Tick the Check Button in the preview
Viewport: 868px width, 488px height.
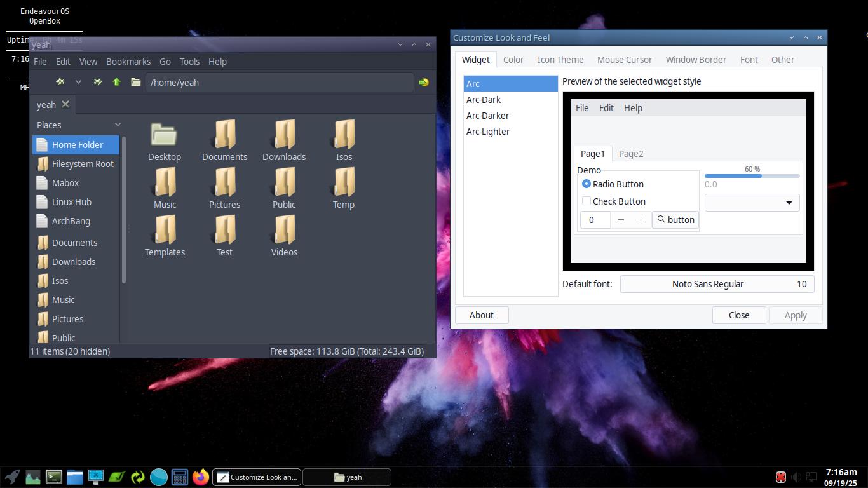point(587,201)
